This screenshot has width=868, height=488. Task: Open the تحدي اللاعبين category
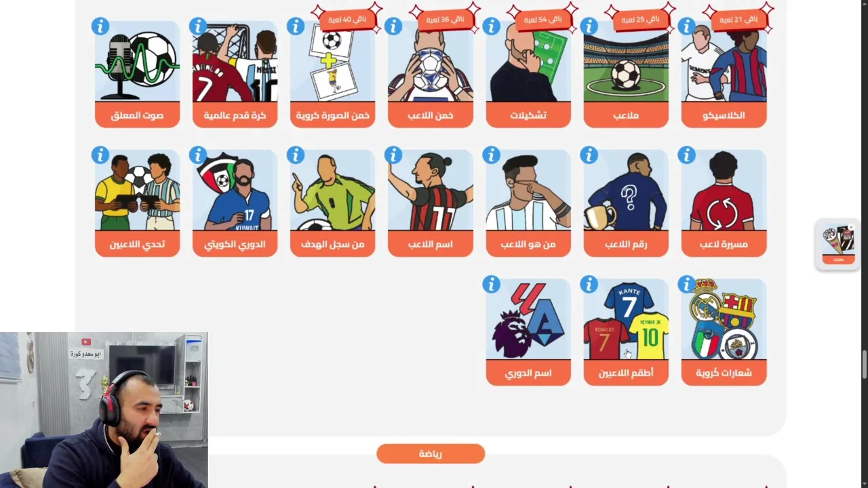137,203
